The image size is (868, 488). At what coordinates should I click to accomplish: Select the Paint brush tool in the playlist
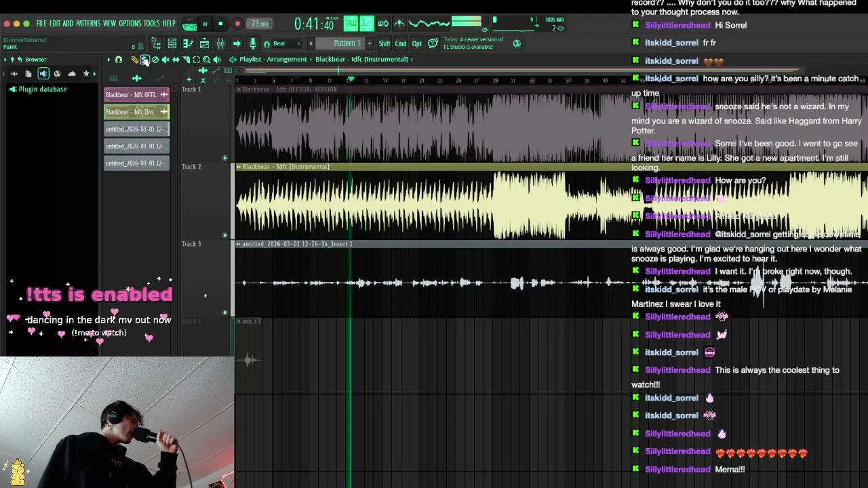pos(144,60)
